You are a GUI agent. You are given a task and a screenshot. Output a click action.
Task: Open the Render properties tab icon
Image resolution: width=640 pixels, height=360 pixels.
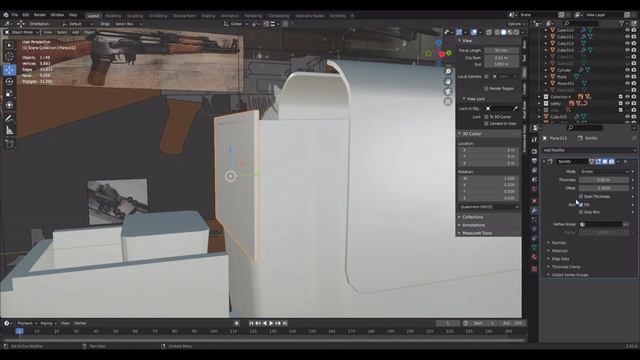[x=534, y=151]
